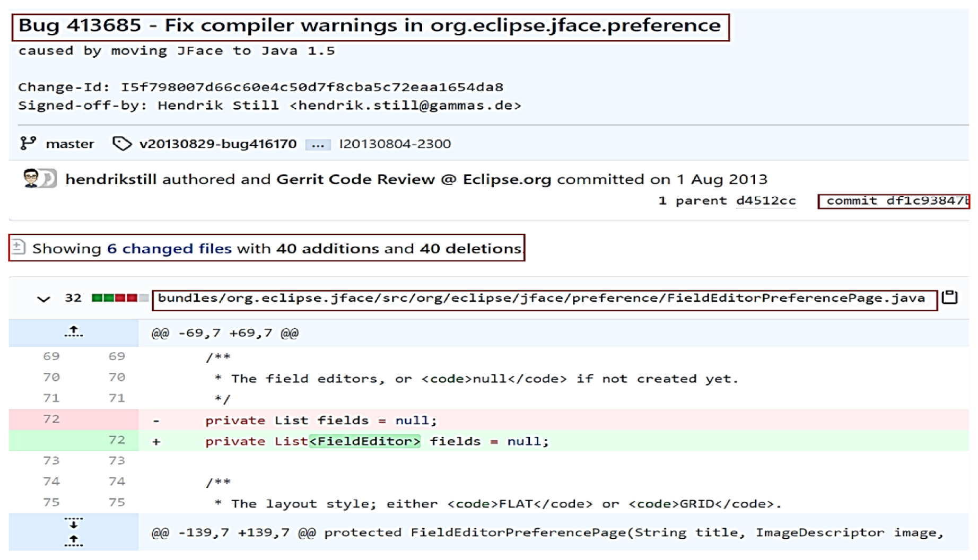The image size is (978, 560).
Task: Open the master branch
Action: tap(69, 144)
